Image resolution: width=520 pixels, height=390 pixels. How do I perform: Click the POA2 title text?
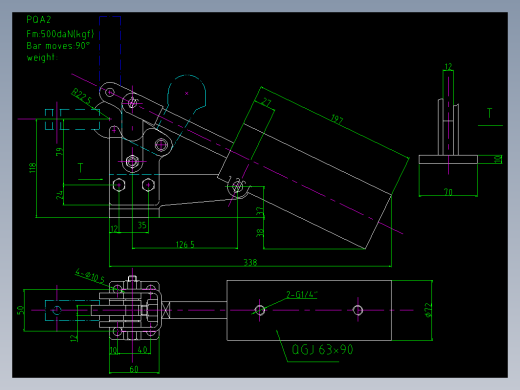[x=39, y=20]
